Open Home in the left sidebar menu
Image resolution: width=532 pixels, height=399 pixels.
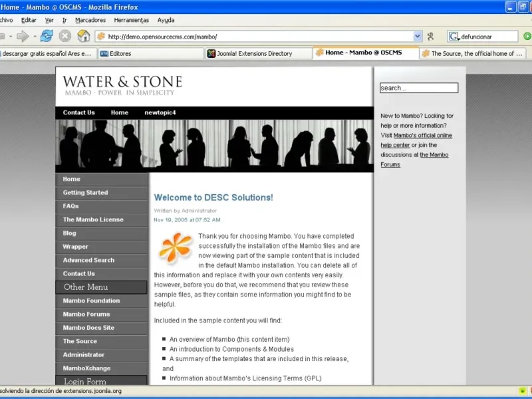coord(102,179)
